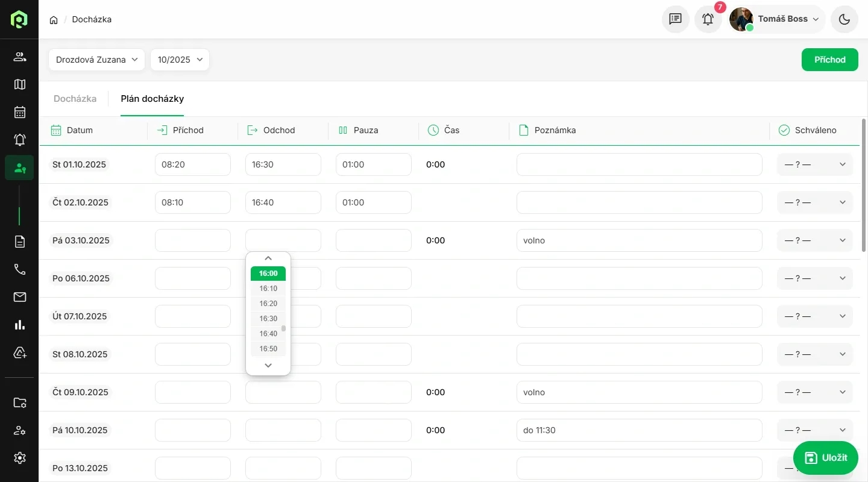The height and width of the screenshot is (482, 868).
Task: Expand Schváleno dropdown for St 01.10.2025
Action: click(814, 164)
